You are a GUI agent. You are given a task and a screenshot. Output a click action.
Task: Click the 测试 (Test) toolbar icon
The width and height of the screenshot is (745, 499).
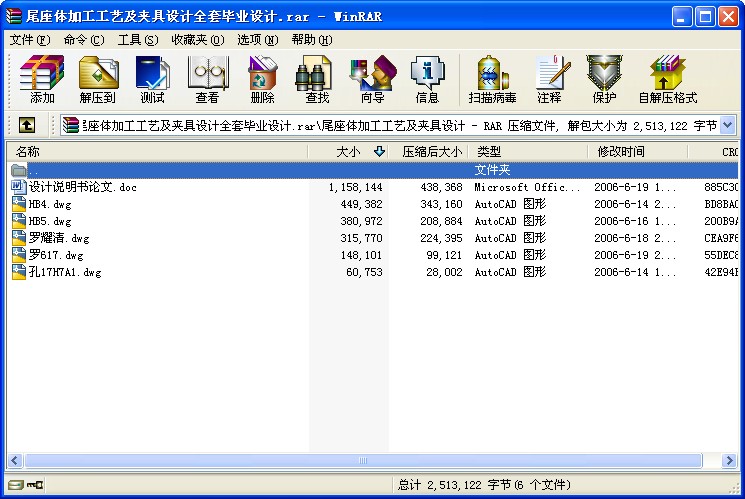click(152, 79)
